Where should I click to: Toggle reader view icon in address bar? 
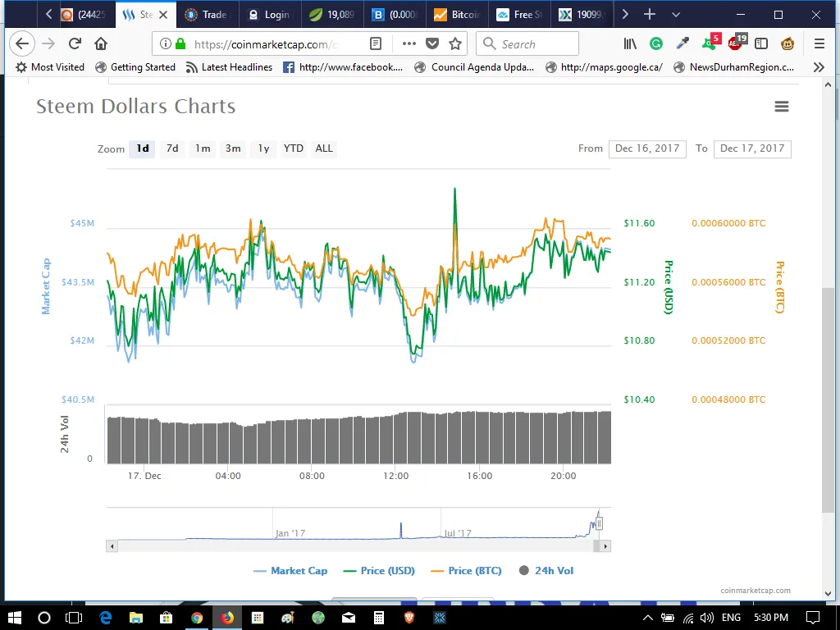click(376, 44)
